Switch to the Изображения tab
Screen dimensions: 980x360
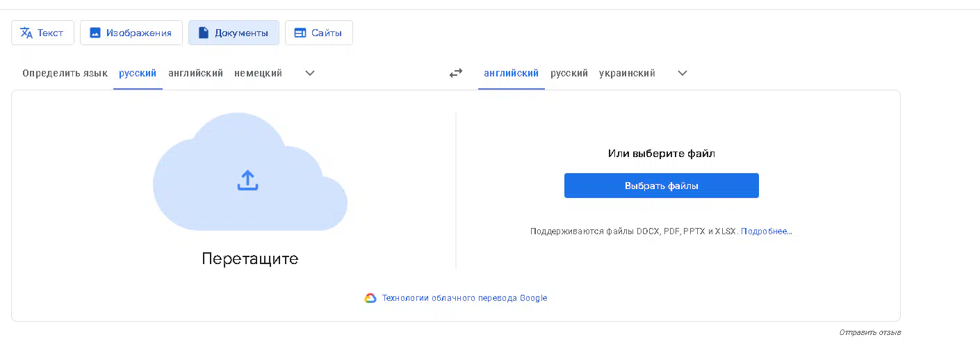point(131,33)
